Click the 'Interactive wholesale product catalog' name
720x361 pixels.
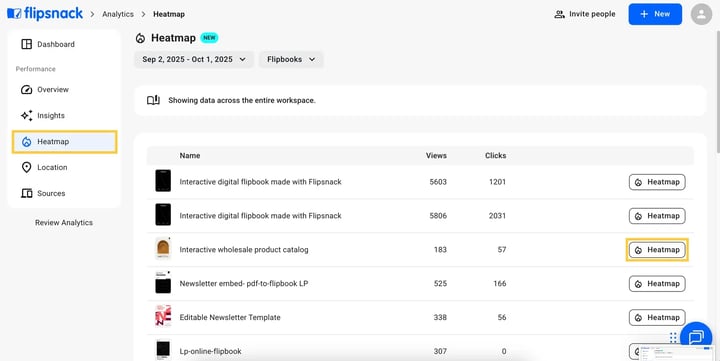244,250
